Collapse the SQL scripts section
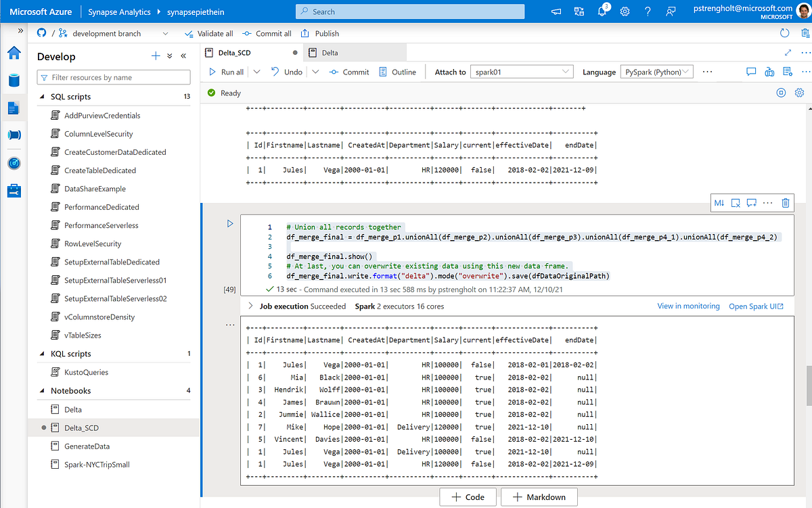Image resolution: width=812 pixels, height=508 pixels. click(x=43, y=97)
